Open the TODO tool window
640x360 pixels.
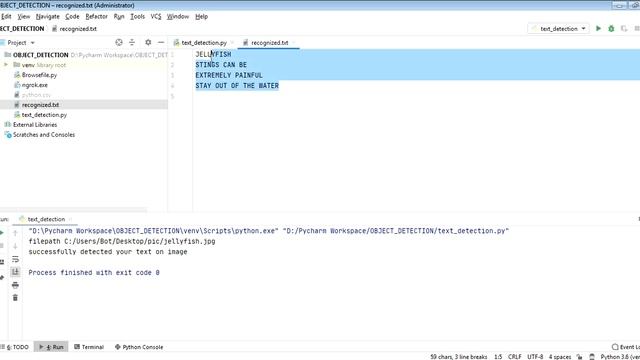pyautogui.click(x=15, y=347)
